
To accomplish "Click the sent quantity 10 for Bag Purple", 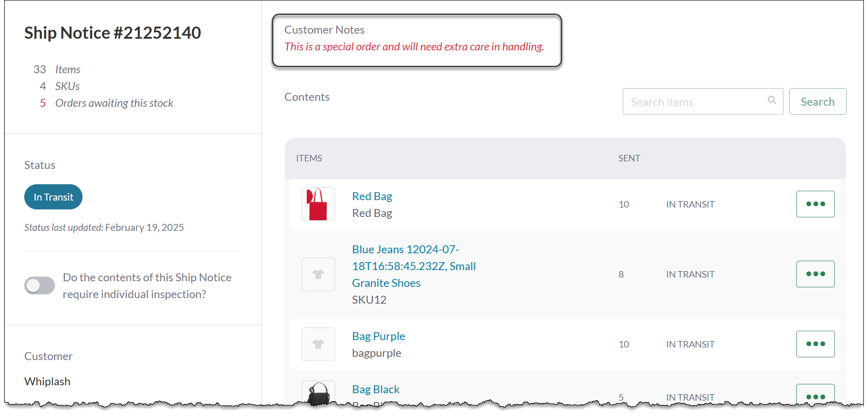I will (624, 344).
